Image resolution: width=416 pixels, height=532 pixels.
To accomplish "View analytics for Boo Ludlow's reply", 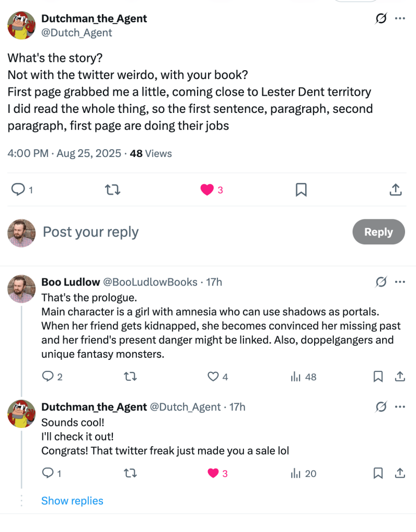I will click(x=296, y=377).
